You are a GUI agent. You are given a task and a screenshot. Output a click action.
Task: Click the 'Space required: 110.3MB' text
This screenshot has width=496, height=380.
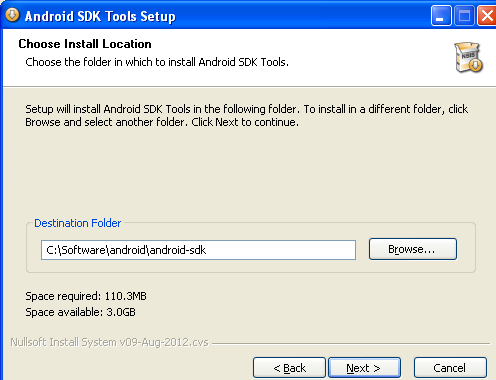(86, 296)
